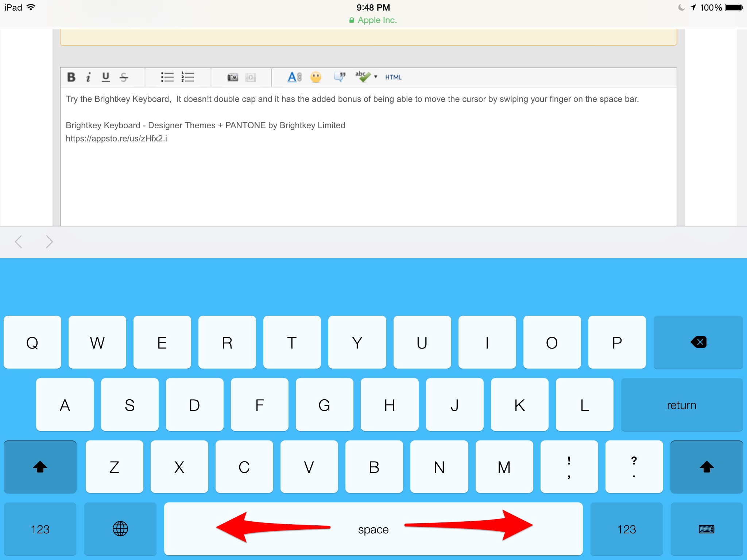This screenshot has height=560, width=747.
Task: Toggle bold formatting in editor toolbar
Action: [71, 77]
